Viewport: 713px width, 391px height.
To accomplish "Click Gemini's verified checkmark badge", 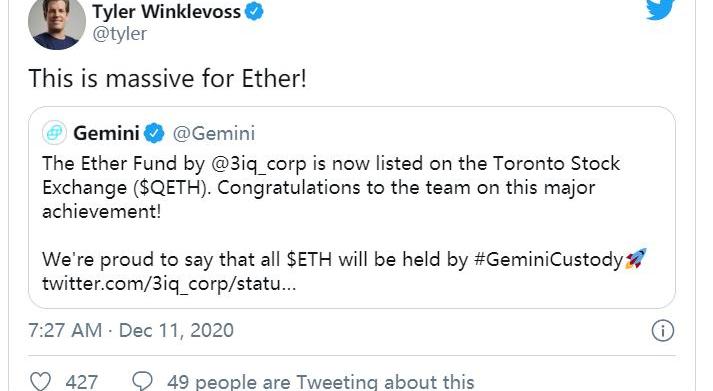I will [x=154, y=133].
